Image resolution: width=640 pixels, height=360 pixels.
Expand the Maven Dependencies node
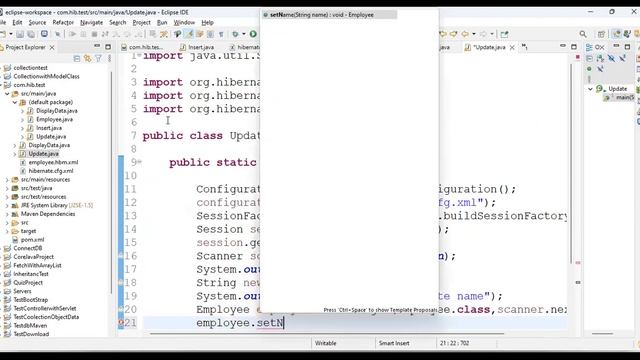(7, 214)
